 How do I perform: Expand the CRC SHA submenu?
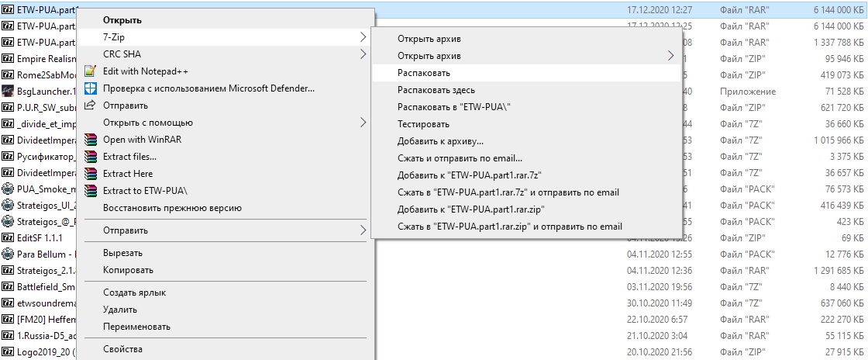tap(363, 54)
